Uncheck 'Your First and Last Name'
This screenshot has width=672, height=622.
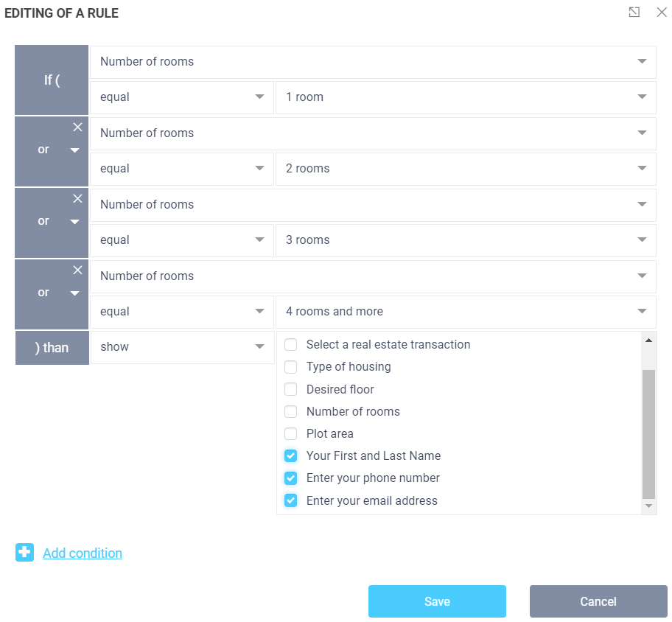[291, 456]
